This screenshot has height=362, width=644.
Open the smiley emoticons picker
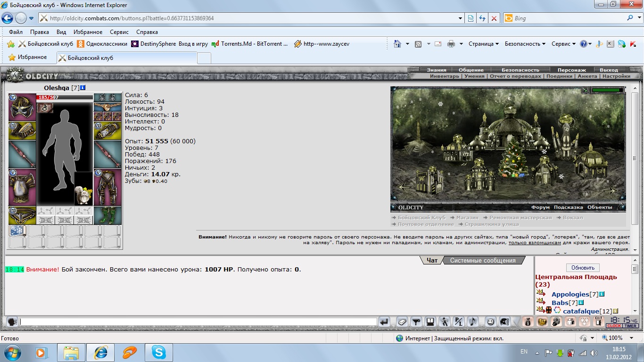tap(490, 322)
